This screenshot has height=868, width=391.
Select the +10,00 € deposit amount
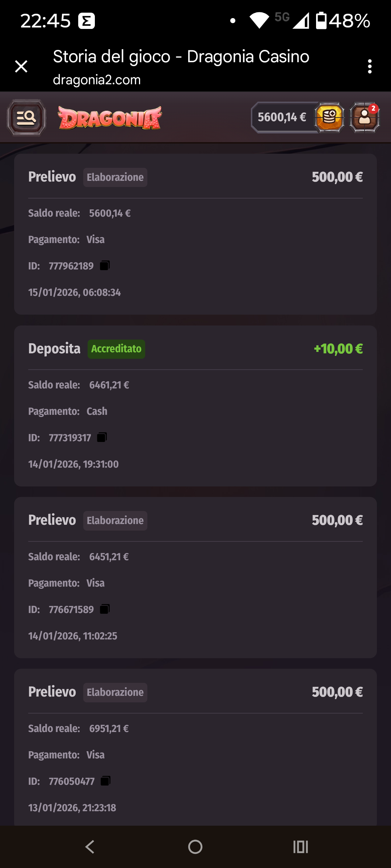pos(338,349)
